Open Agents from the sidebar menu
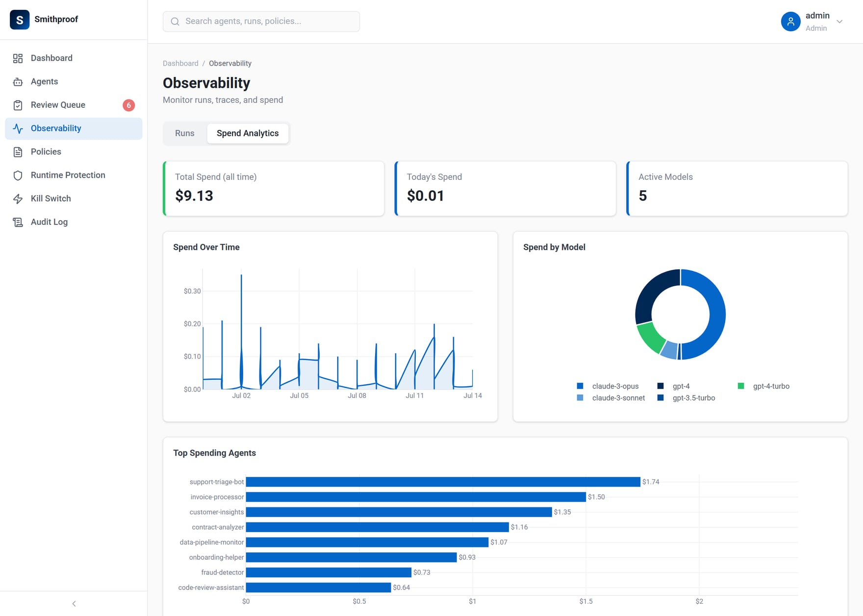Image resolution: width=863 pixels, height=616 pixels. click(74, 82)
